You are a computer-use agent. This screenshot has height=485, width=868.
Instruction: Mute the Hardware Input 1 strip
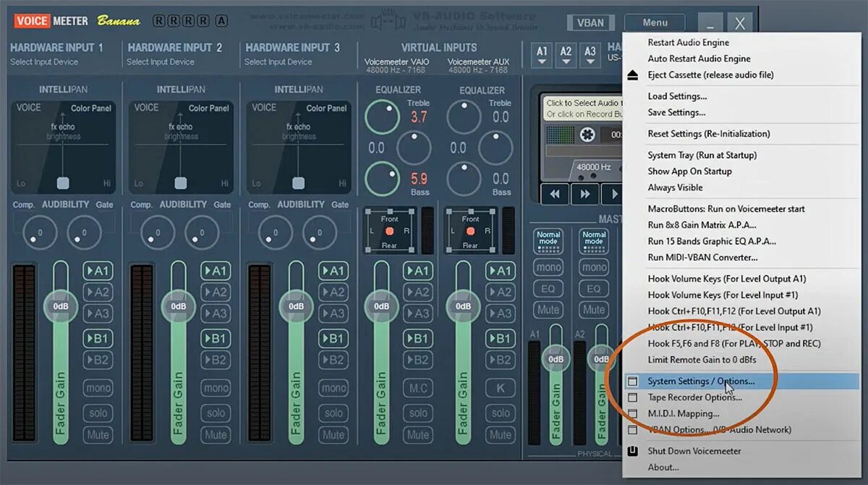[x=98, y=435]
